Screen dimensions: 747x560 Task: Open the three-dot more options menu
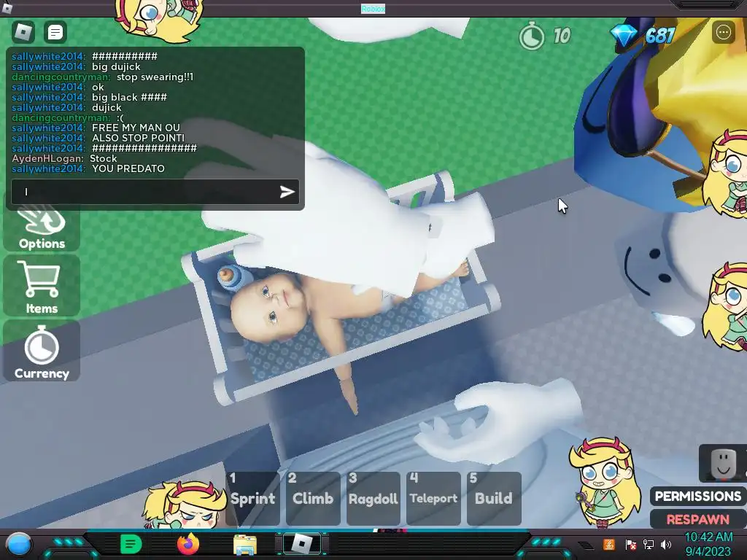(x=723, y=32)
